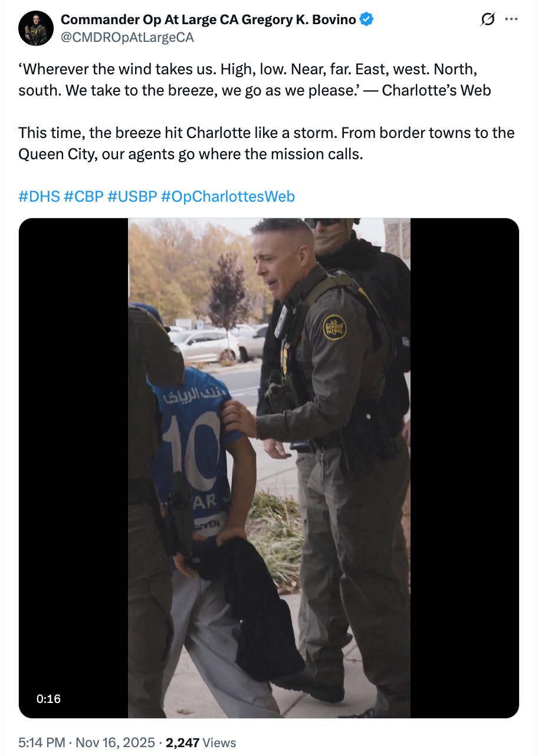Viewport: 545px width, 756px height.
Task: Click the Charlotte's Web quote paragraph
Action: (255, 80)
